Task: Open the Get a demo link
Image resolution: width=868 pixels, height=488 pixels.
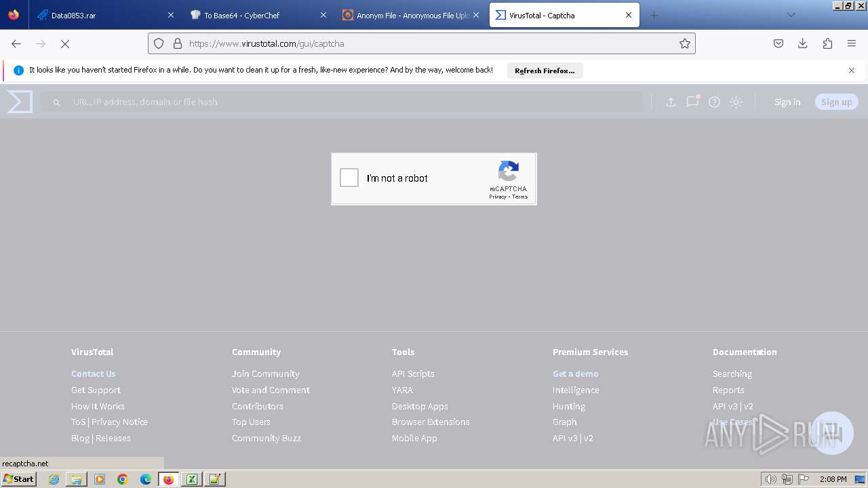Action: 576,373
